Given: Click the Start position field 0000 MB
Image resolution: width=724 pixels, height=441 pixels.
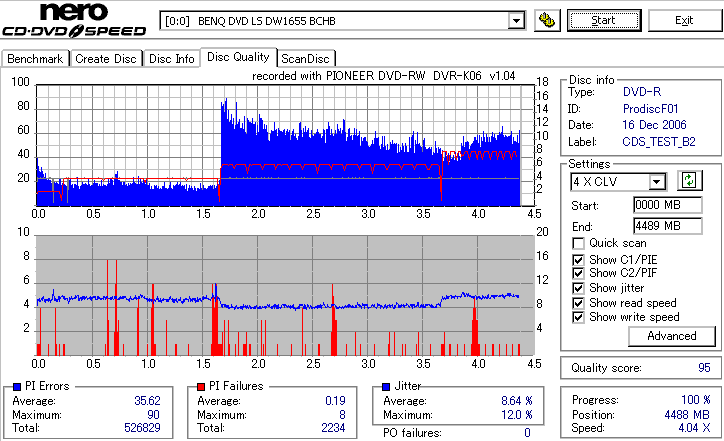Looking at the screenshot, I should (668, 205).
